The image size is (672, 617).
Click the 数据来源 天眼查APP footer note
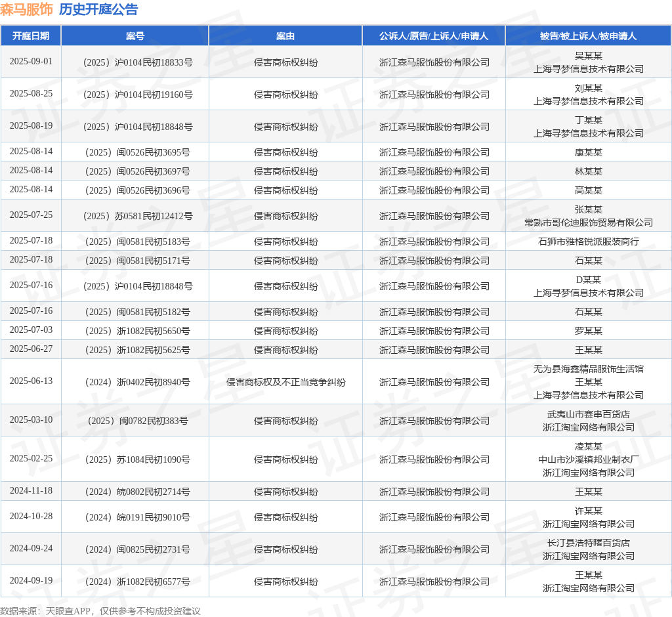coord(100,611)
